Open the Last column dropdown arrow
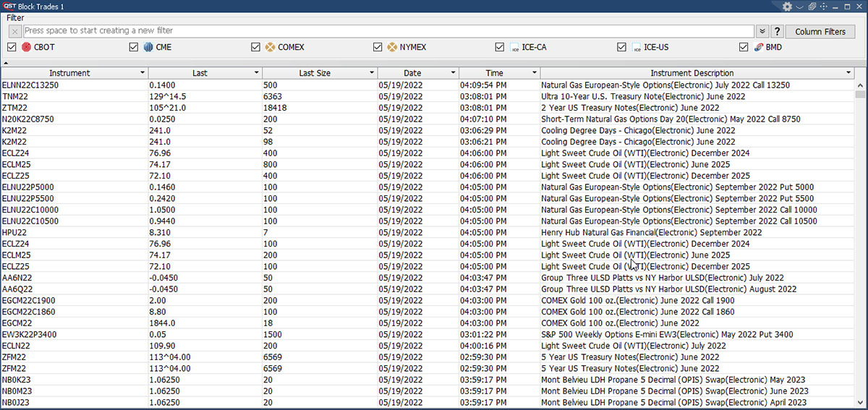This screenshot has width=868, height=410. tap(256, 73)
